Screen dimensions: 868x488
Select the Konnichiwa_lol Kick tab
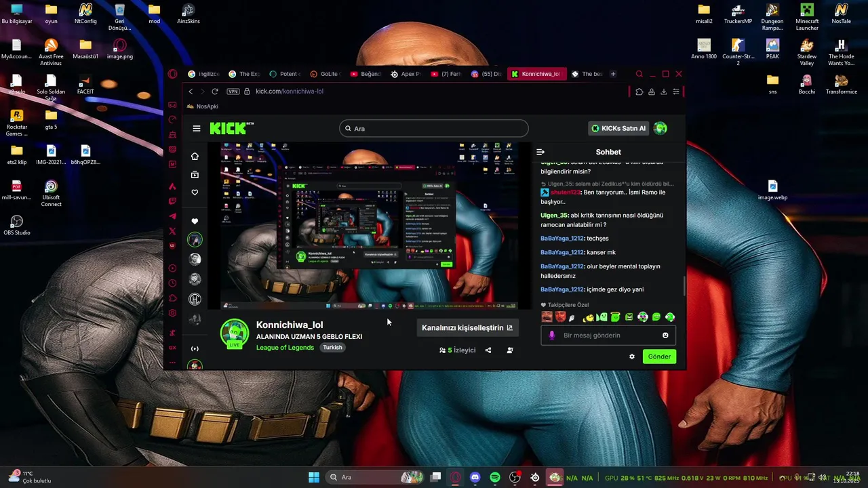click(536, 74)
